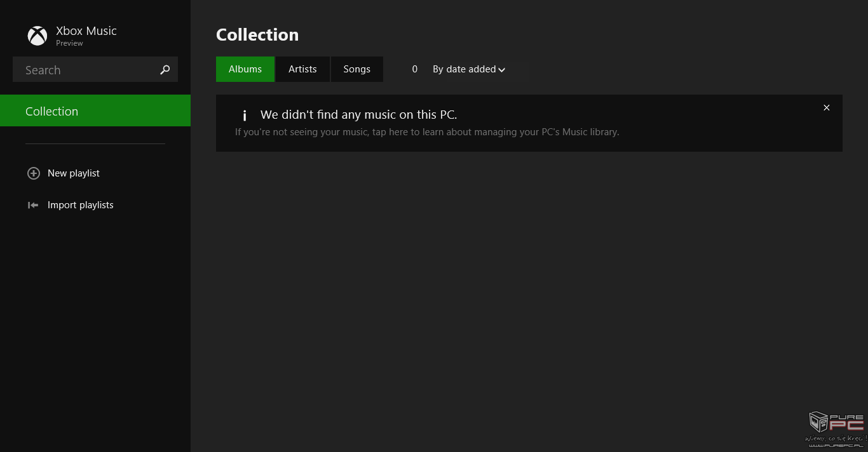This screenshot has height=452, width=868.
Task: Switch to the Artists tab
Action: point(302,69)
